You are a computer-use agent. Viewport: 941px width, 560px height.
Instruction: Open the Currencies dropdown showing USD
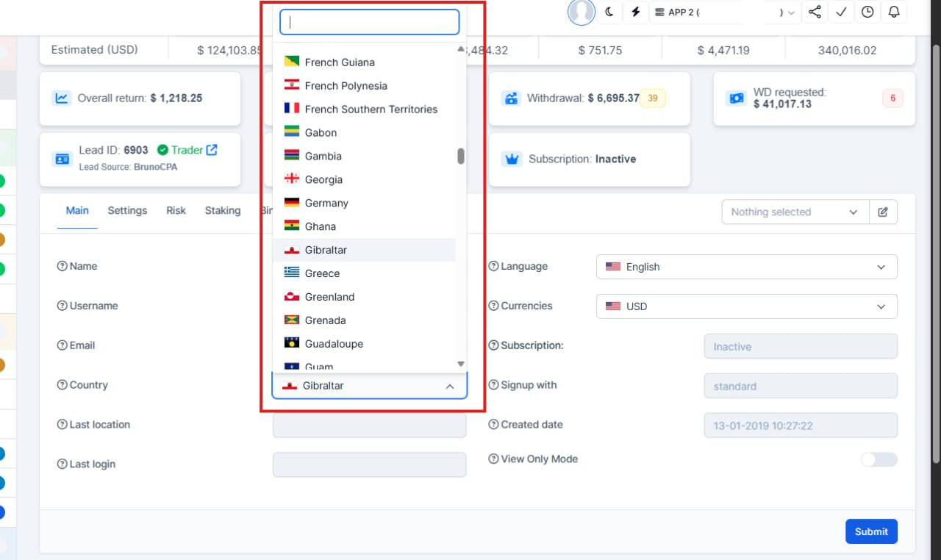coord(746,306)
